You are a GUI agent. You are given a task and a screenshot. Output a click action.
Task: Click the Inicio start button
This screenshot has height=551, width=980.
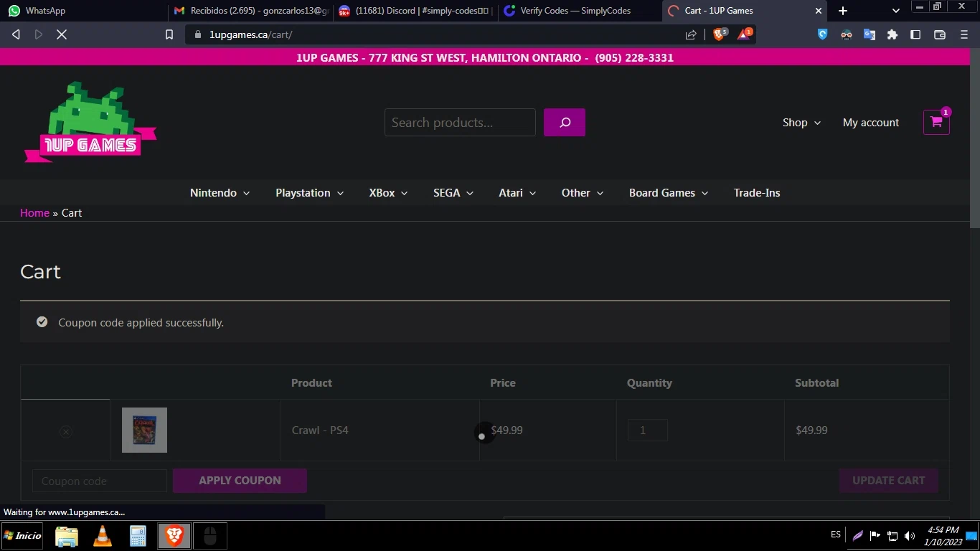23,536
